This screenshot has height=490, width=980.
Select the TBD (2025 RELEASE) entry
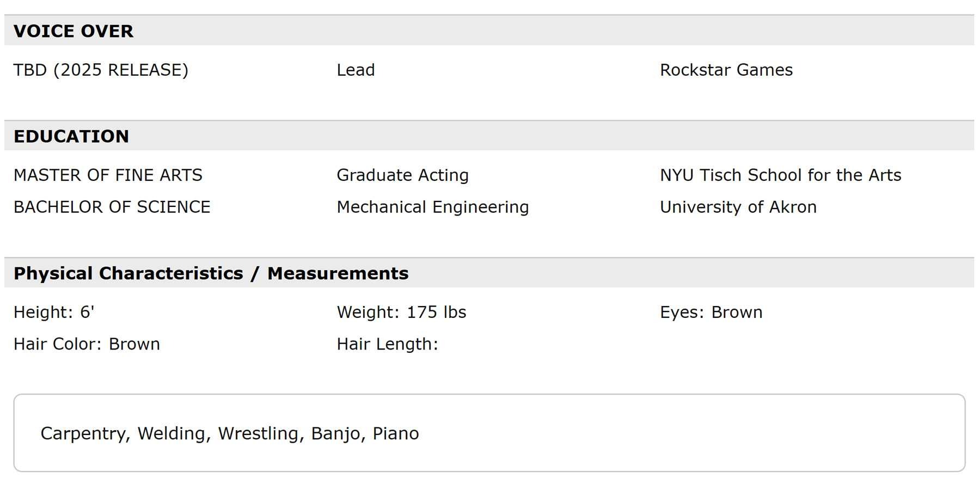click(101, 70)
